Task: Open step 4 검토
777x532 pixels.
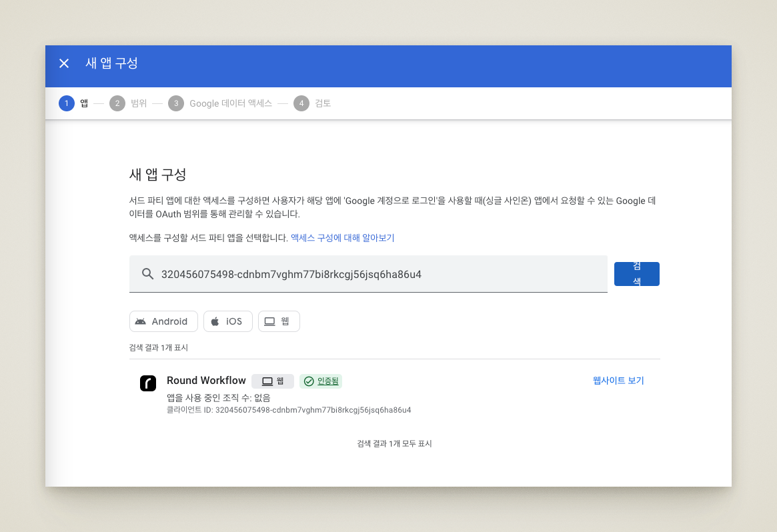Action: [x=313, y=103]
